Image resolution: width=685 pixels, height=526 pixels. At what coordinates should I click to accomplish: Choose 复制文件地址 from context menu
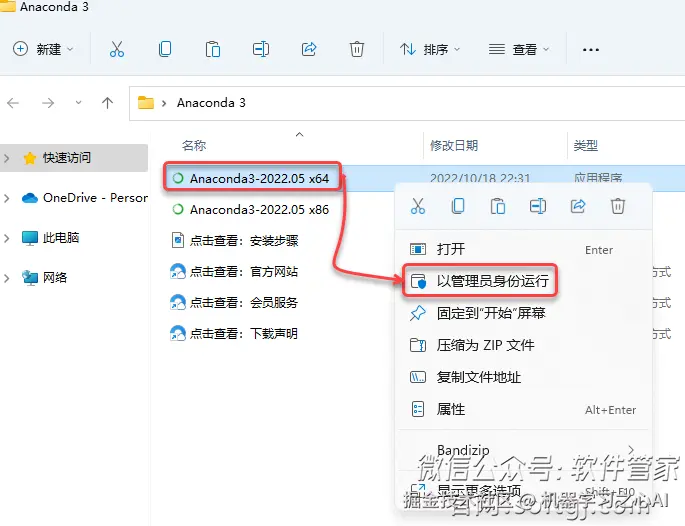coord(523,377)
